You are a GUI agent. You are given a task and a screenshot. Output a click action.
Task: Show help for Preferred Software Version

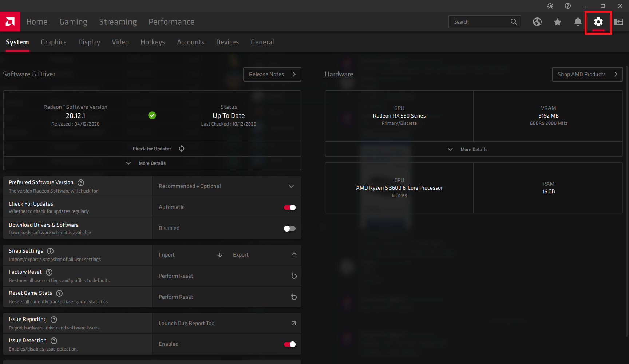(81, 183)
